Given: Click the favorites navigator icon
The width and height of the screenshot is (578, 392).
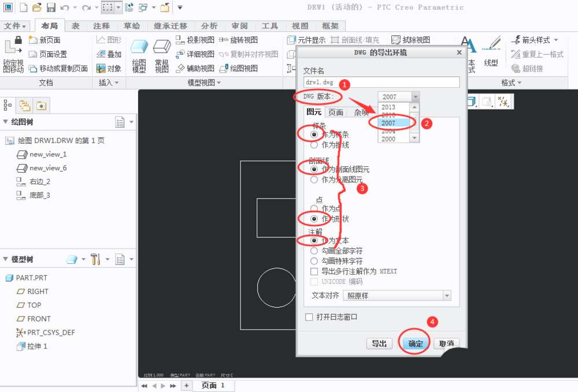Looking at the screenshot, I should coord(41,106).
